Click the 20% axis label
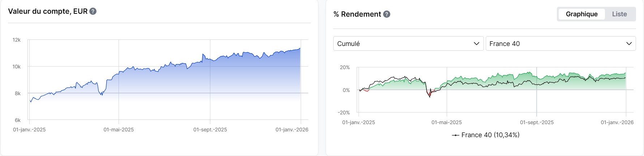Viewport: 644px width, 156px height. [x=345, y=67]
